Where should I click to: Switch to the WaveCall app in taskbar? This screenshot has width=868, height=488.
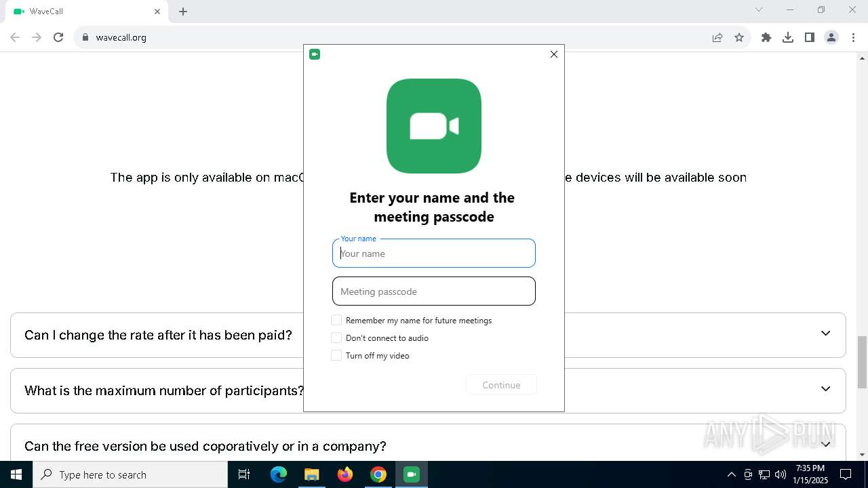[x=412, y=474]
